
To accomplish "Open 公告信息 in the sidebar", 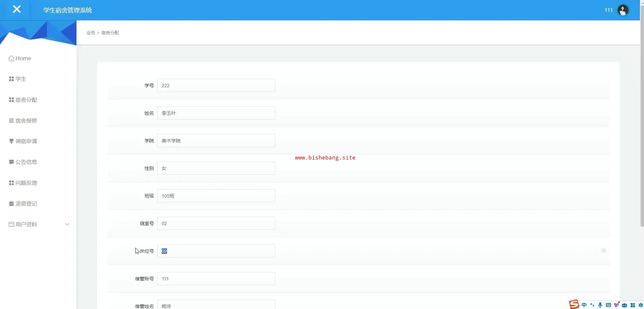I will (23, 162).
